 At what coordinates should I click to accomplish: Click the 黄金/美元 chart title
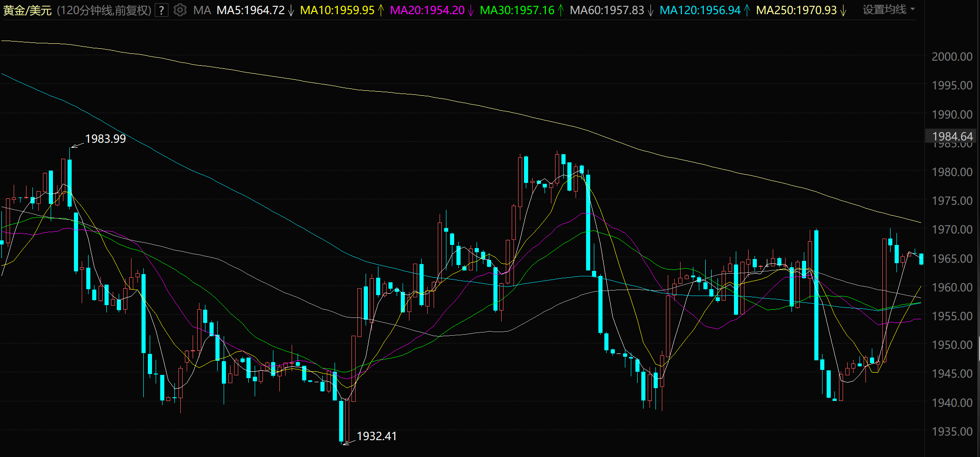tap(27, 10)
